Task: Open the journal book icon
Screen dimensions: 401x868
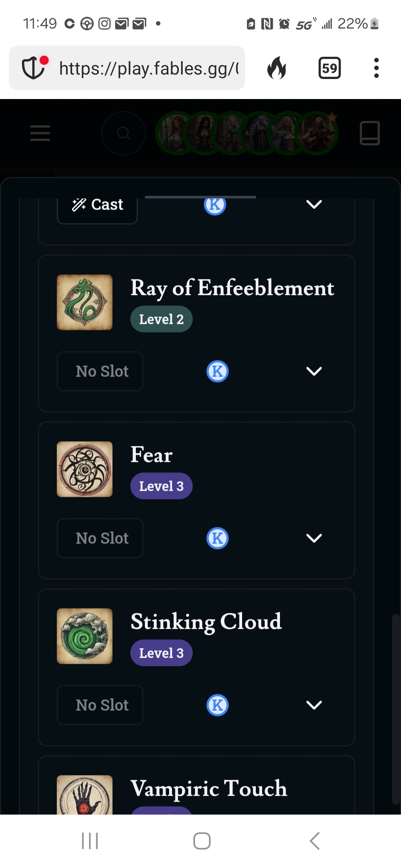Action: click(369, 133)
